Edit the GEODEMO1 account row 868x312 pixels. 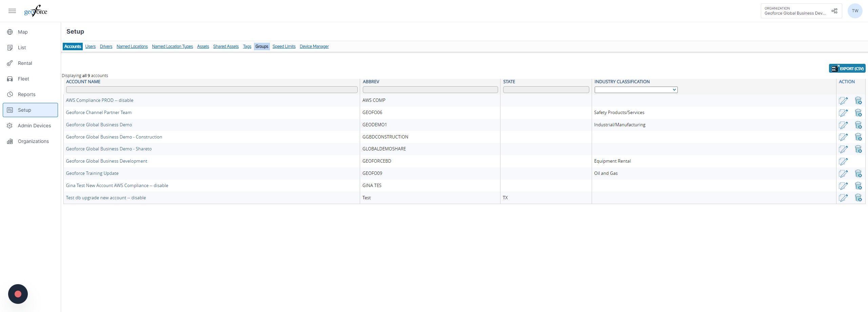(843, 125)
